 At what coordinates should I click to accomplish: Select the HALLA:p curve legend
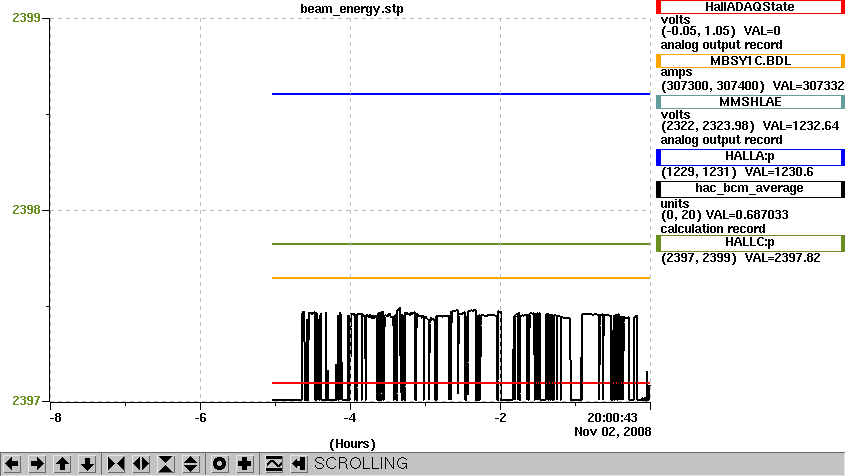click(x=750, y=157)
